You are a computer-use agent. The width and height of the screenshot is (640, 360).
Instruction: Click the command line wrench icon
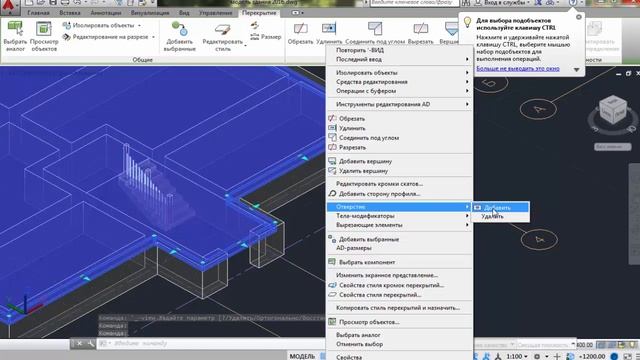click(91, 344)
